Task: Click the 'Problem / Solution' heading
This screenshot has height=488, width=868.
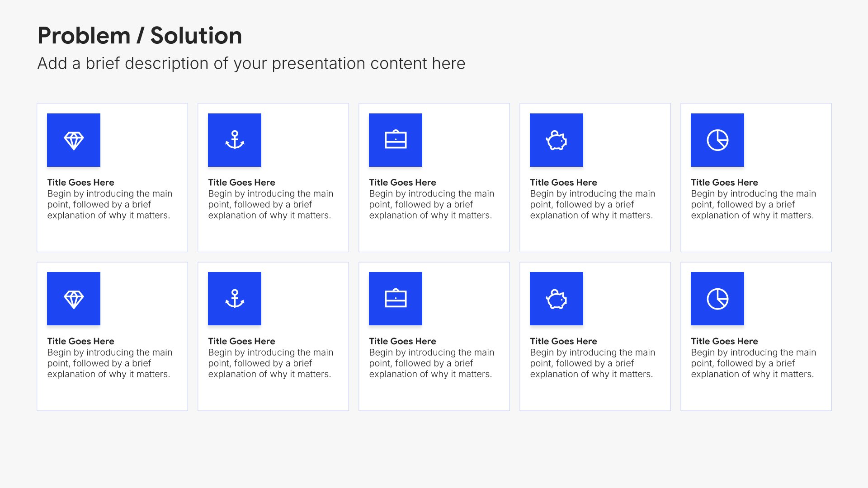Action: point(140,36)
